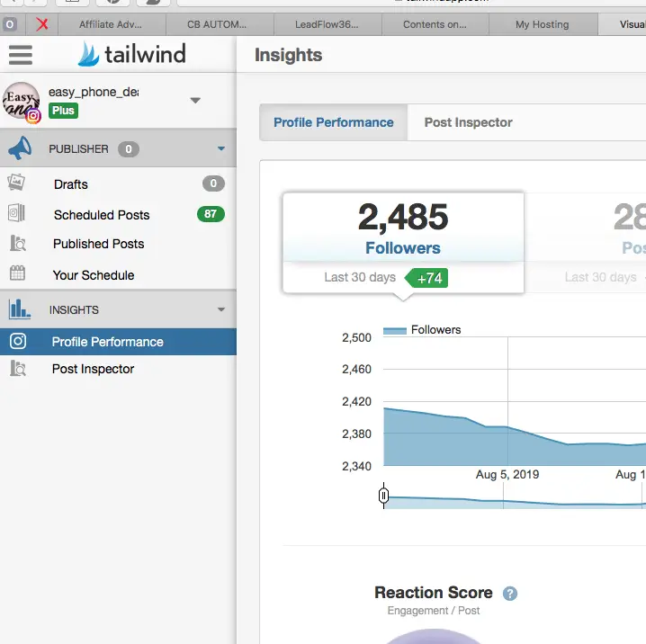Click the easy_phone account avatar
The image size is (646, 644).
pos(21,101)
